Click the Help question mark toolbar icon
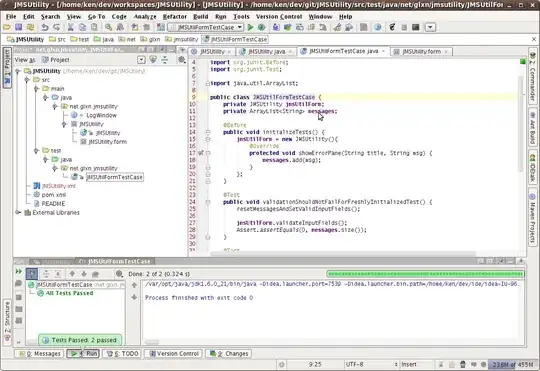The width and height of the screenshot is (540, 371). click(378, 27)
